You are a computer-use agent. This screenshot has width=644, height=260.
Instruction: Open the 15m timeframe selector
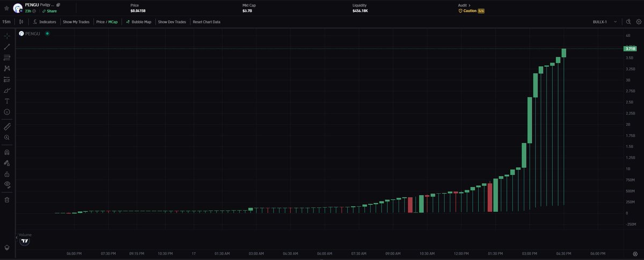[x=6, y=22]
